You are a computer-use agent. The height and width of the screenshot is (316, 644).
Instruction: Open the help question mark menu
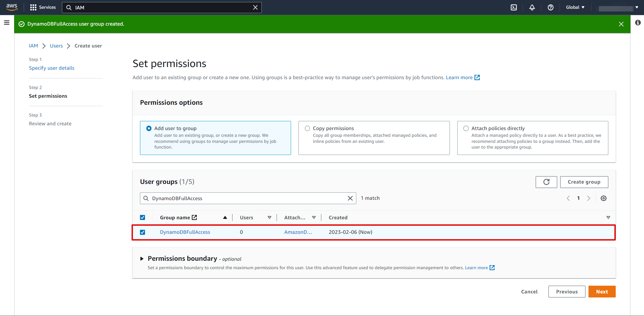(x=550, y=7)
